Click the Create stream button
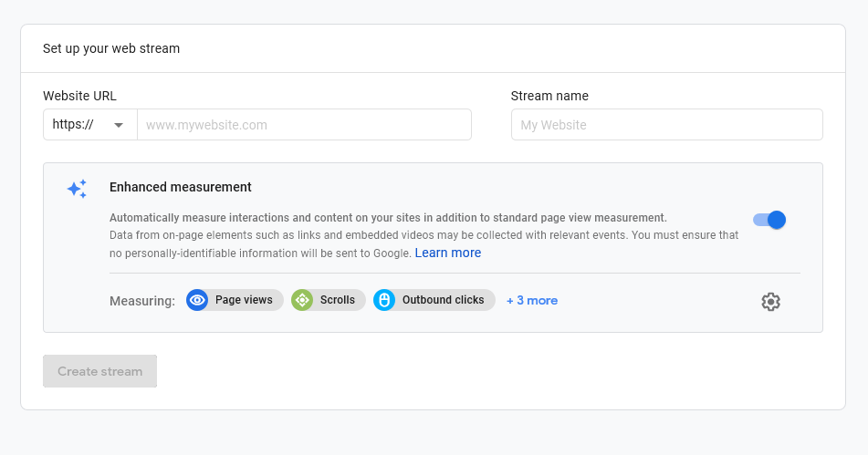The height and width of the screenshot is (455, 868). point(100,371)
